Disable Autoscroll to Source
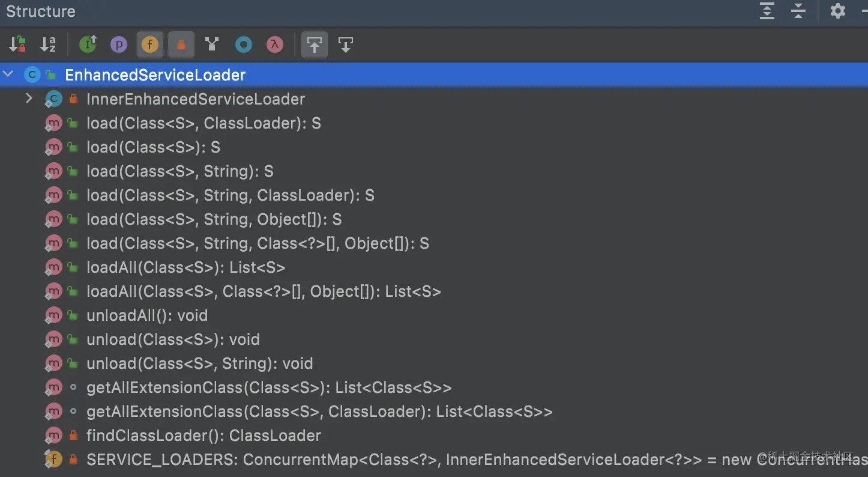Image resolution: width=868 pixels, height=477 pixels. (315, 44)
